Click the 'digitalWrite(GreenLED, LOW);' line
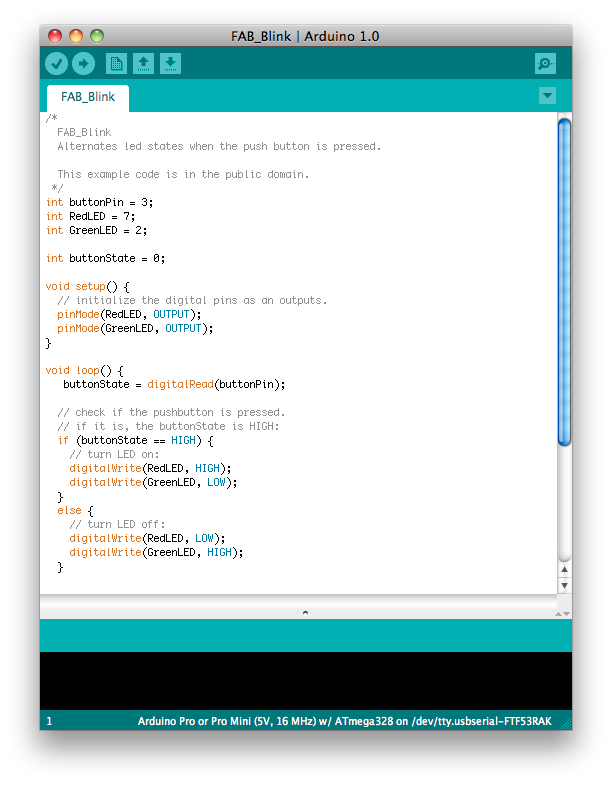The image size is (612, 785). [x=153, y=483]
